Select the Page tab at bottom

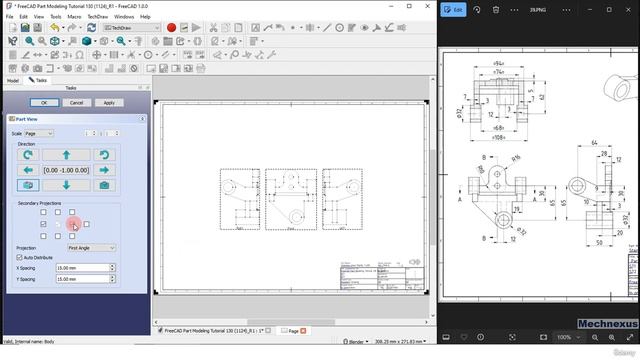pos(293,331)
